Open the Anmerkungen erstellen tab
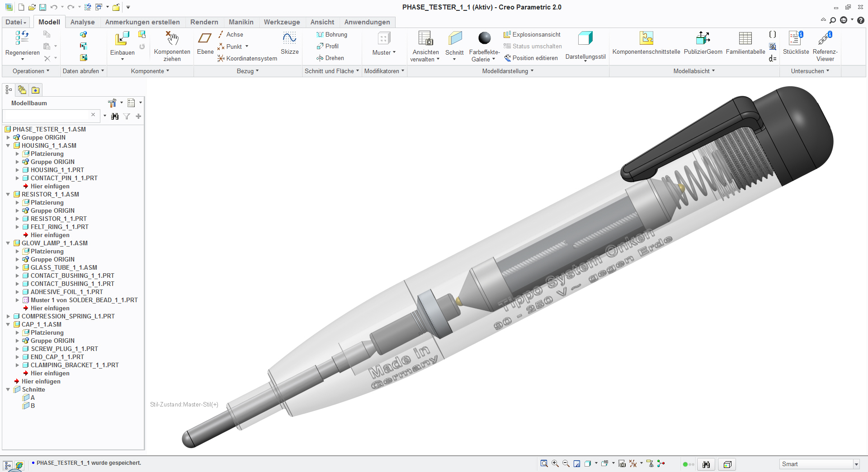 142,22
